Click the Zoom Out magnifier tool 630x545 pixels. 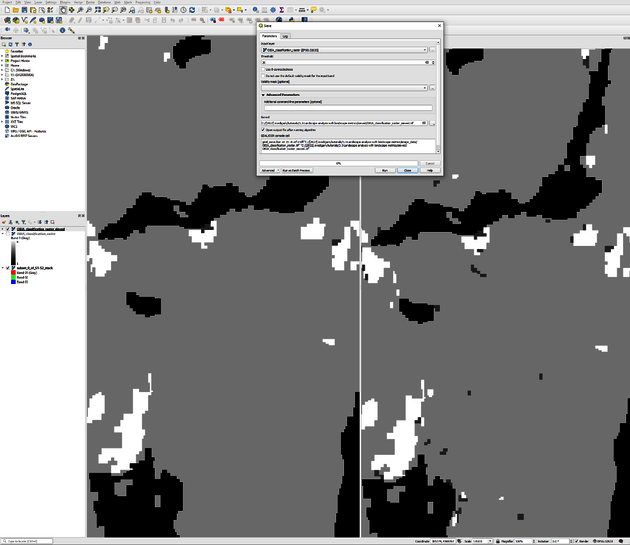(89, 10)
